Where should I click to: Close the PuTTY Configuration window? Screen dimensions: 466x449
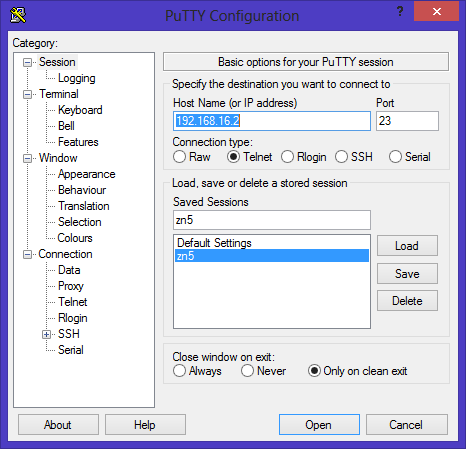(x=436, y=12)
